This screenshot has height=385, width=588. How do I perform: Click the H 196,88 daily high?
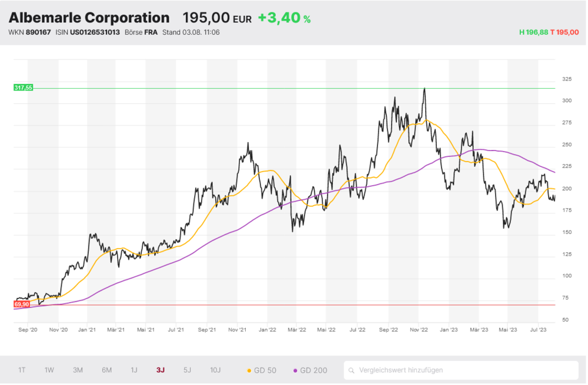click(x=533, y=32)
